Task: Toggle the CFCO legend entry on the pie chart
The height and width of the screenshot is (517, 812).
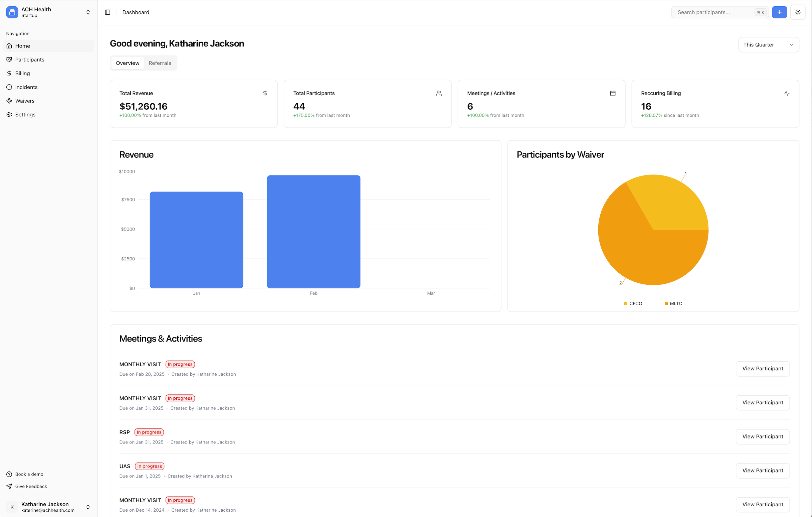Action: 633,303
